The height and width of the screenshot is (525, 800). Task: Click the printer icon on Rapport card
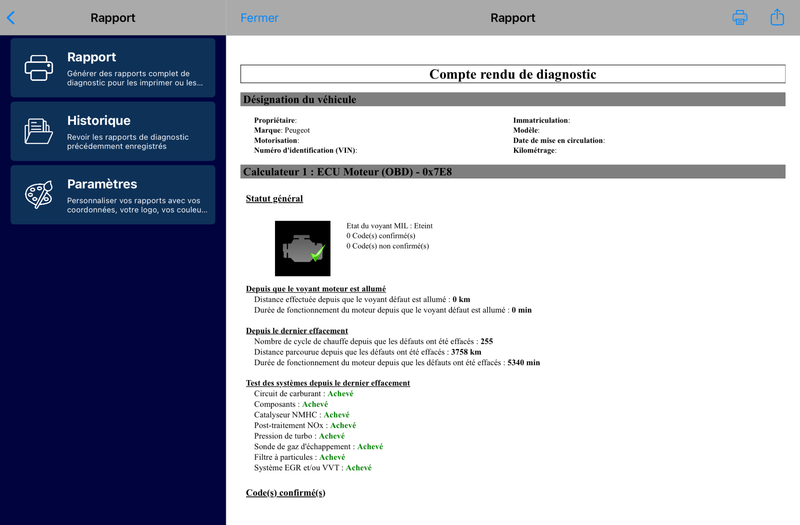pyautogui.click(x=39, y=68)
